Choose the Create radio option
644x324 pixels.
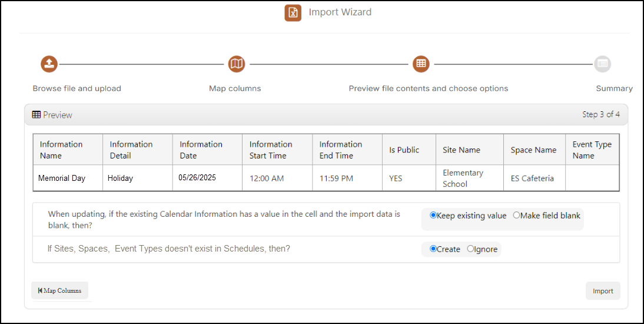click(x=433, y=249)
